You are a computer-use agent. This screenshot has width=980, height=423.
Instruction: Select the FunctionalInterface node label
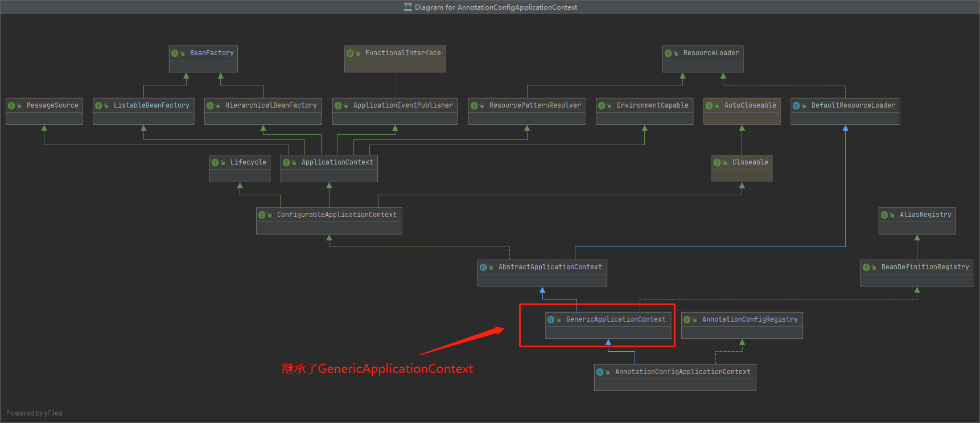tap(403, 53)
